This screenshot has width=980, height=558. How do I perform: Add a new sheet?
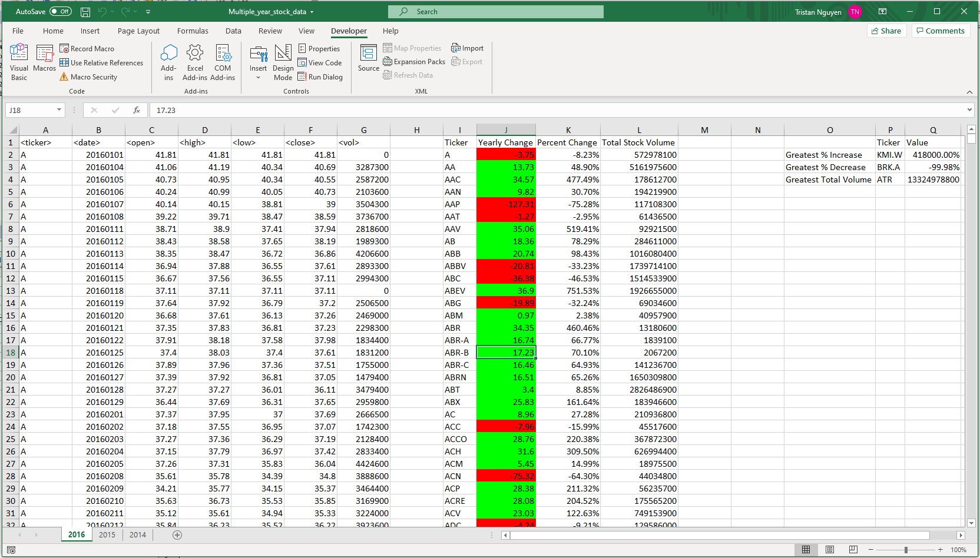coord(177,535)
